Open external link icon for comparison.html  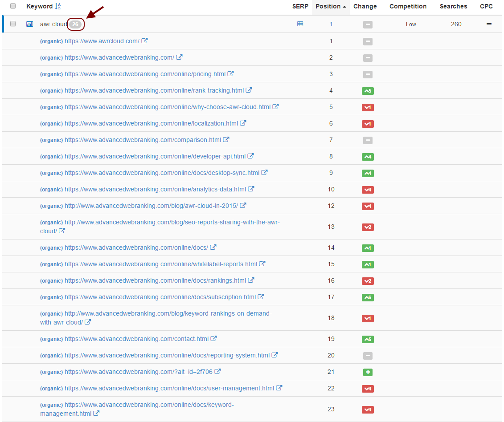pyautogui.click(x=226, y=140)
